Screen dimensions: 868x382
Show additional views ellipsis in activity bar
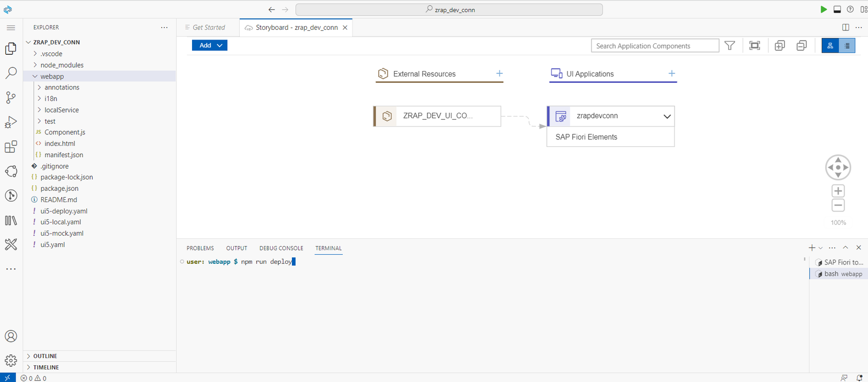11,269
